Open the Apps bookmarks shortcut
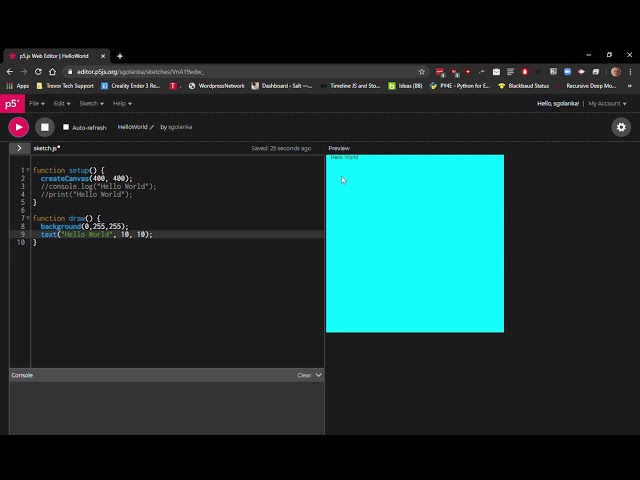This screenshot has width=640, height=480. tap(18, 86)
